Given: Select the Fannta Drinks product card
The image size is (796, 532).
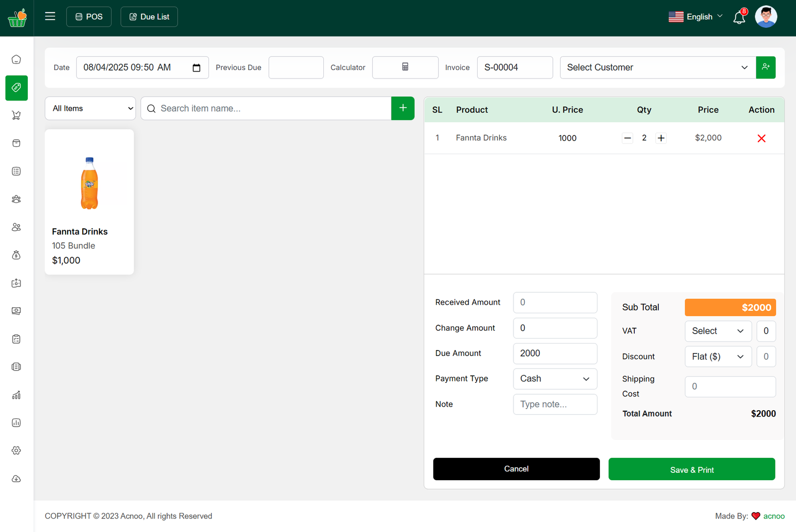Looking at the screenshot, I should tap(90, 202).
